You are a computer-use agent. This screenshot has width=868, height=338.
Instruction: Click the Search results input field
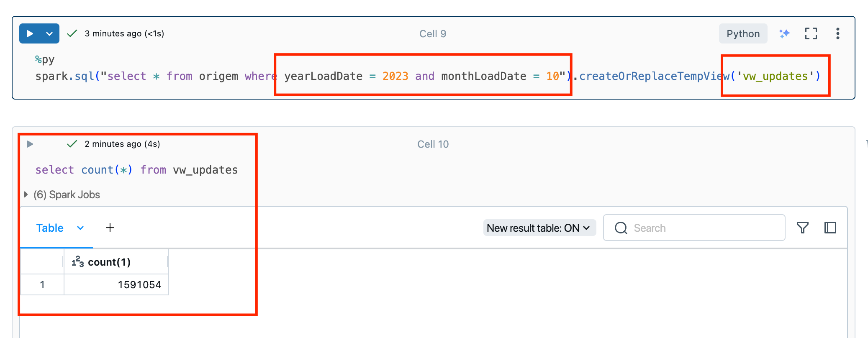pyautogui.click(x=694, y=228)
